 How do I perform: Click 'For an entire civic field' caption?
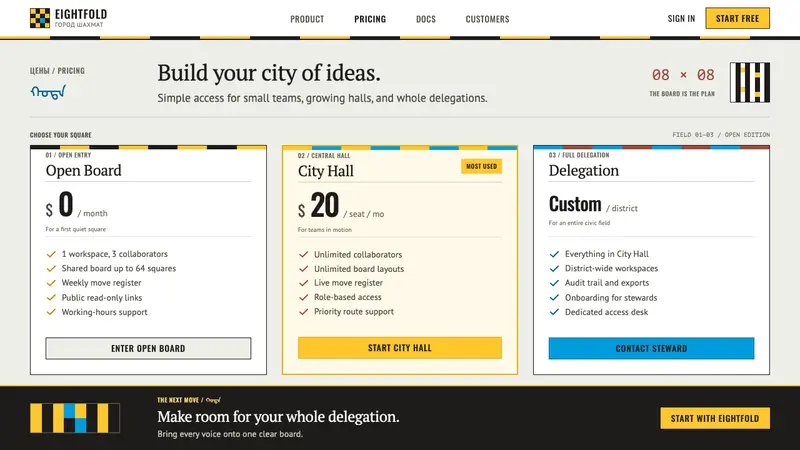pyautogui.click(x=579, y=223)
